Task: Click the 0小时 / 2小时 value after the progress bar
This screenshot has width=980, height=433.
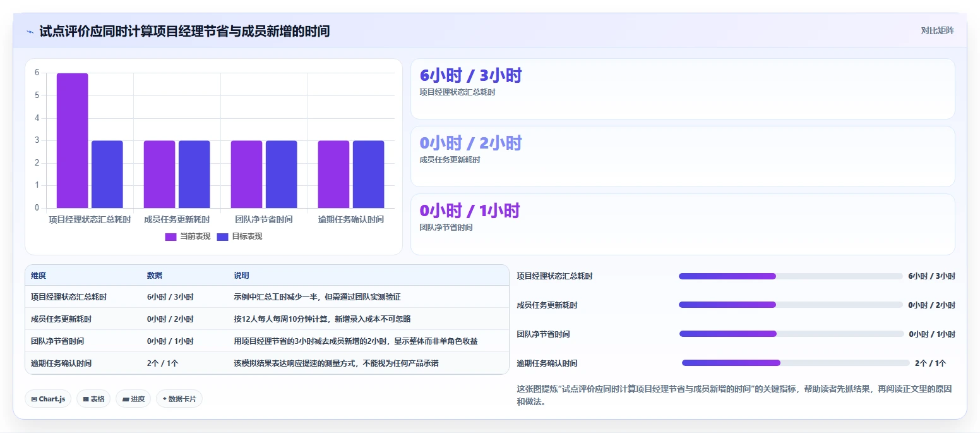Action: click(931, 305)
